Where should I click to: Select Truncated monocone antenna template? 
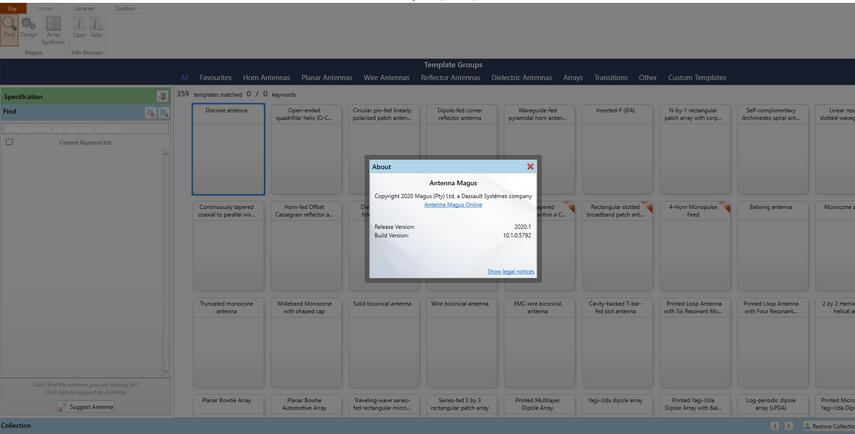pyautogui.click(x=228, y=342)
